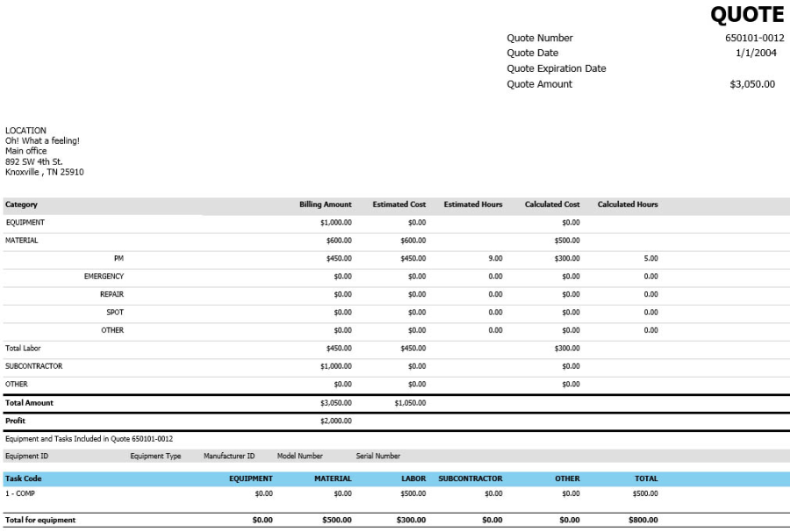
Task: Select the EMERGENCY labor row label
Action: 104,277
